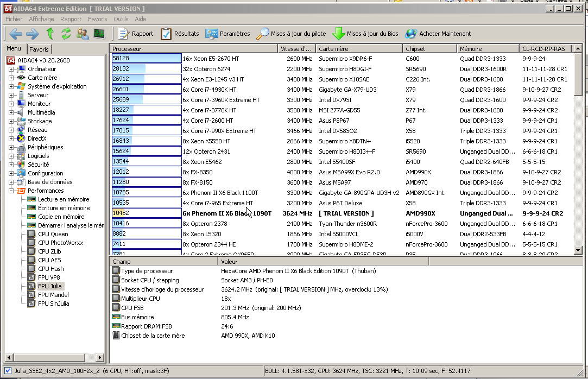The height and width of the screenshot is (379, 588).
Task: Select Base de données icon
Action: 21,182
